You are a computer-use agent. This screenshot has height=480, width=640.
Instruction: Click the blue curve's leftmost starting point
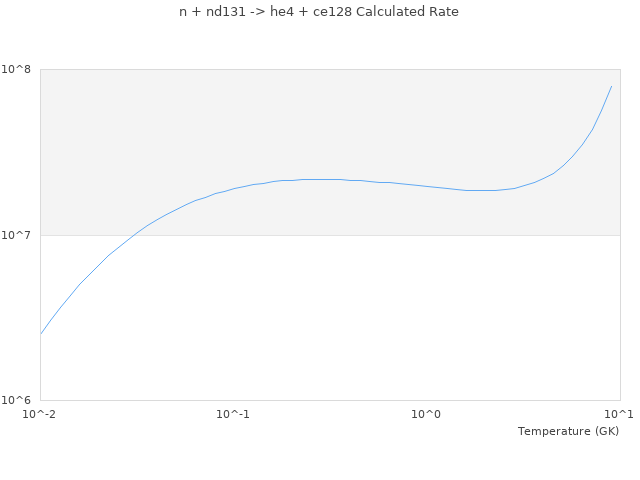[x=41, y=333]
